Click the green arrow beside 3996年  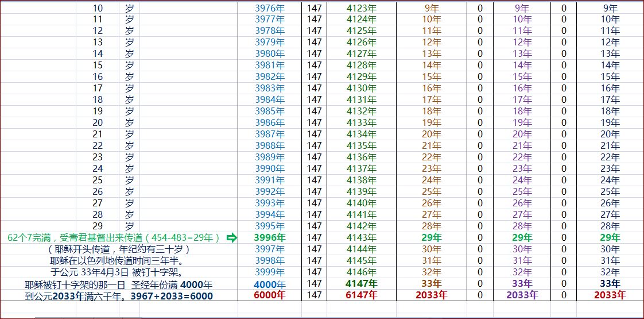pyautogui.click(x=232, y=237)
